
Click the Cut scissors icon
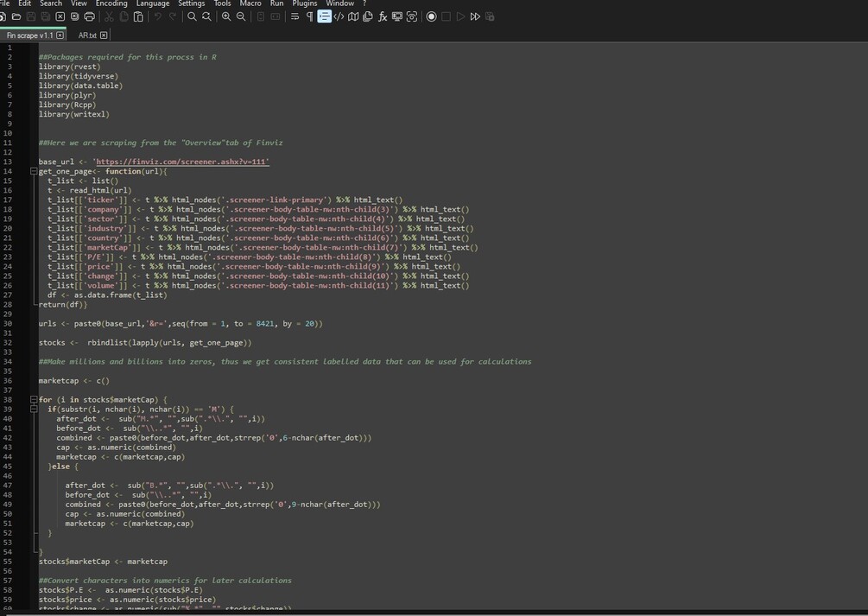tap(109, 16)
